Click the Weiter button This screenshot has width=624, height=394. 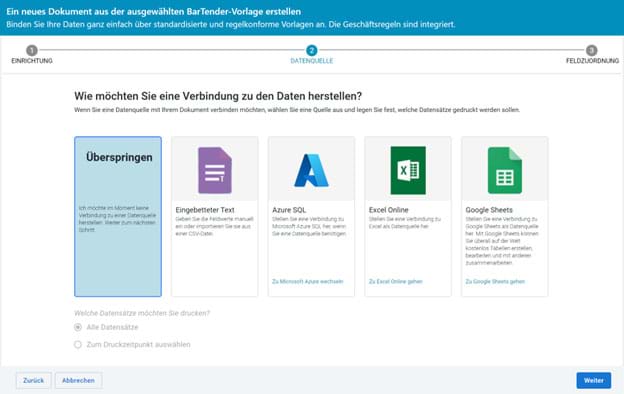pos(594,380)
